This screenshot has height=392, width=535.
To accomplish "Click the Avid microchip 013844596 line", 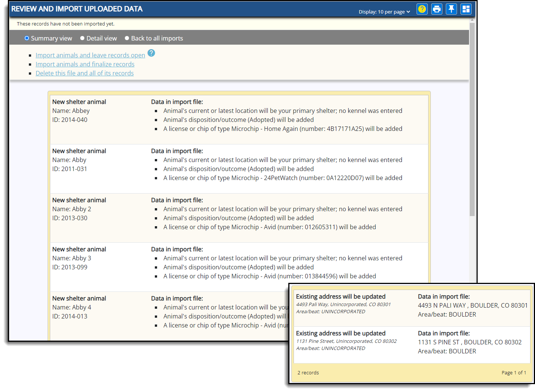I will tap(270, 276).
